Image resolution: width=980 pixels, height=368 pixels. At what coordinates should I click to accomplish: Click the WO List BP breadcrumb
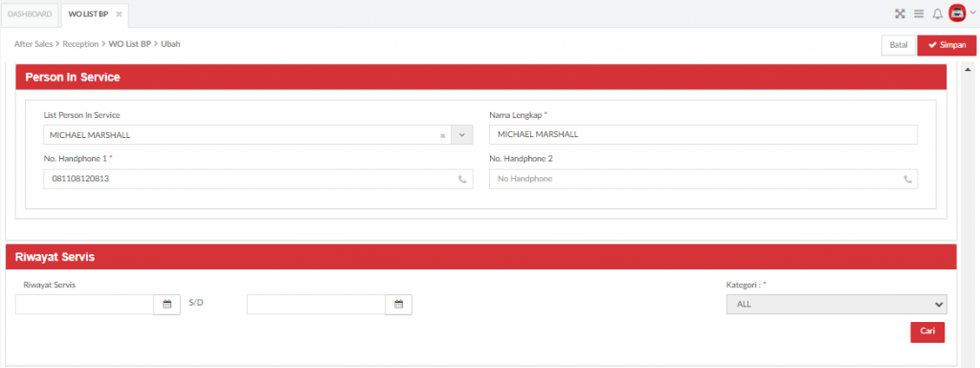click(130, 44)
